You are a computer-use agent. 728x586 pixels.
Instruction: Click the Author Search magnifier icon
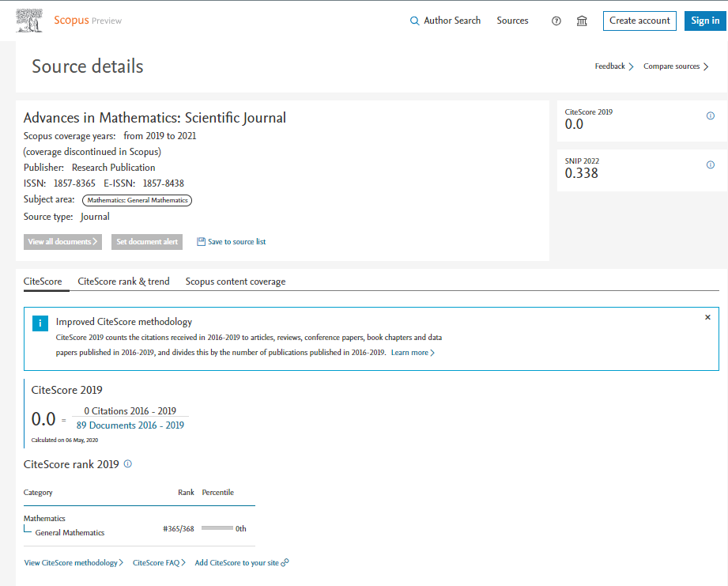pos(414,21)
